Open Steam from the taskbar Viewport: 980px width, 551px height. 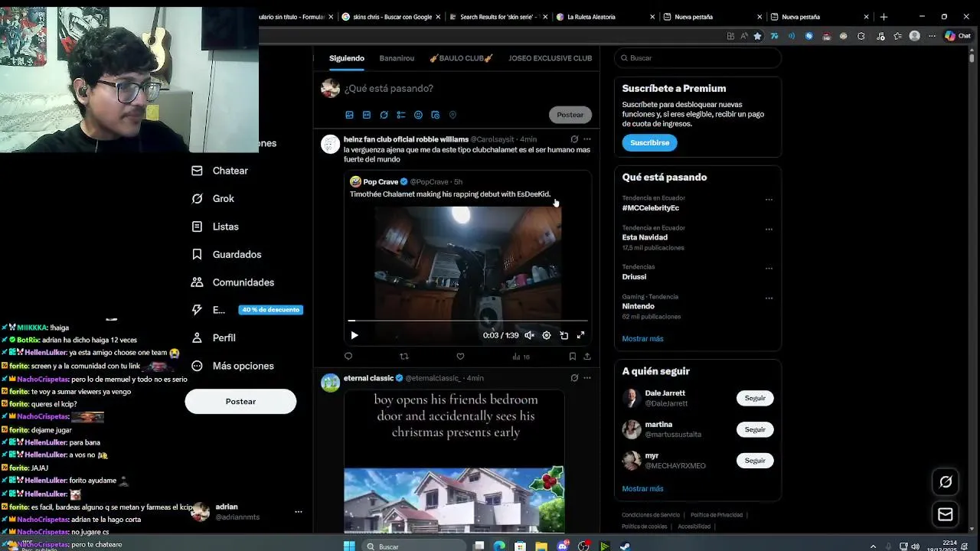625,546
